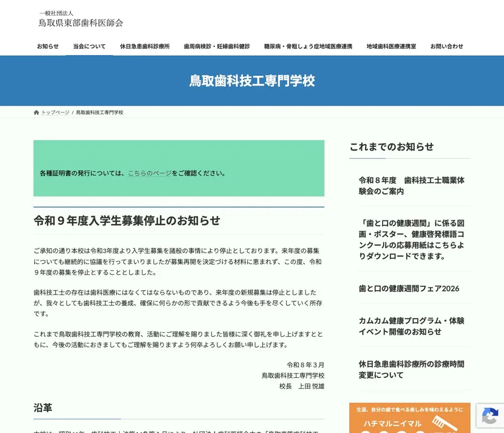Go to 歯周病検診・妊婦歯科健診 menu
This screenshot has width=504, height=433.
click(x=217, y=46)
